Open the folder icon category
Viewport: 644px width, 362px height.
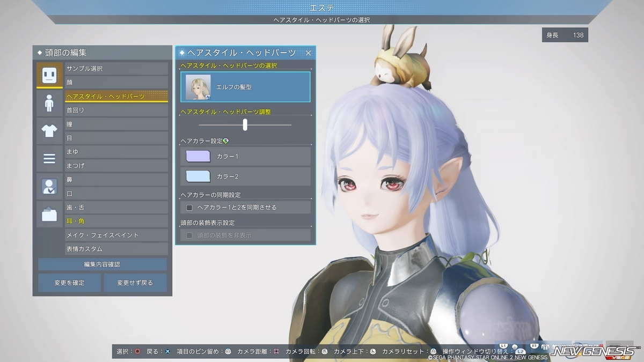coord(49,215)
